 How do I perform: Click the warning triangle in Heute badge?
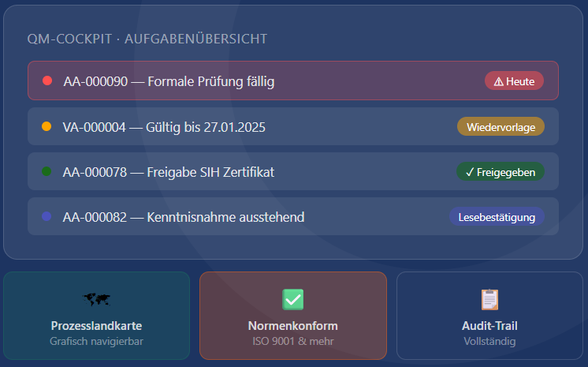tap(498, 81)
